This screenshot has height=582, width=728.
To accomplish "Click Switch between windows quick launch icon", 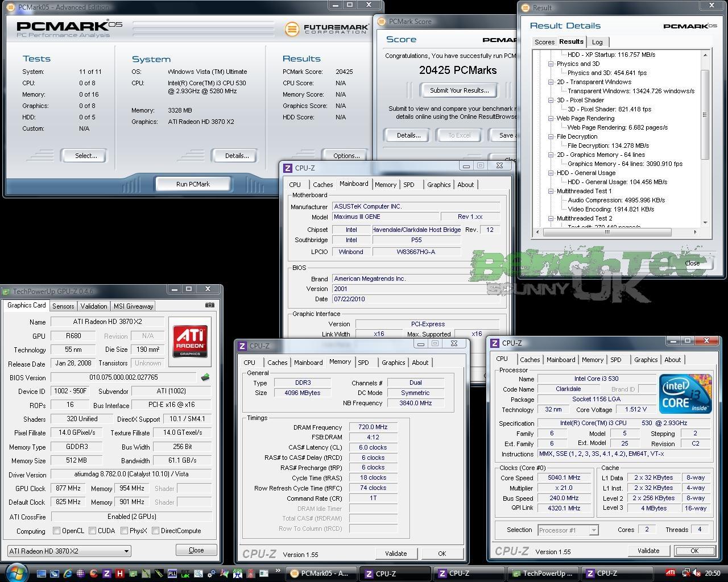I will coord(55,573).
